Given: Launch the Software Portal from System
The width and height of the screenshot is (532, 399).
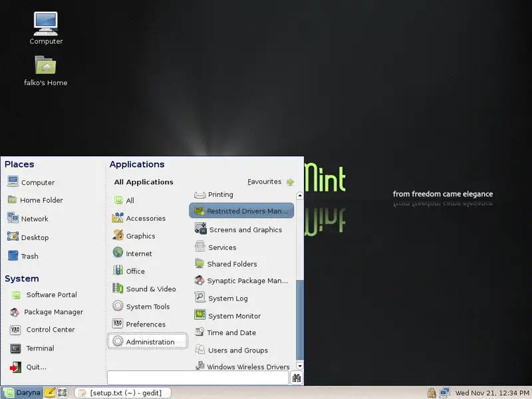Looking at the screenshot, I should pos(43,295).
